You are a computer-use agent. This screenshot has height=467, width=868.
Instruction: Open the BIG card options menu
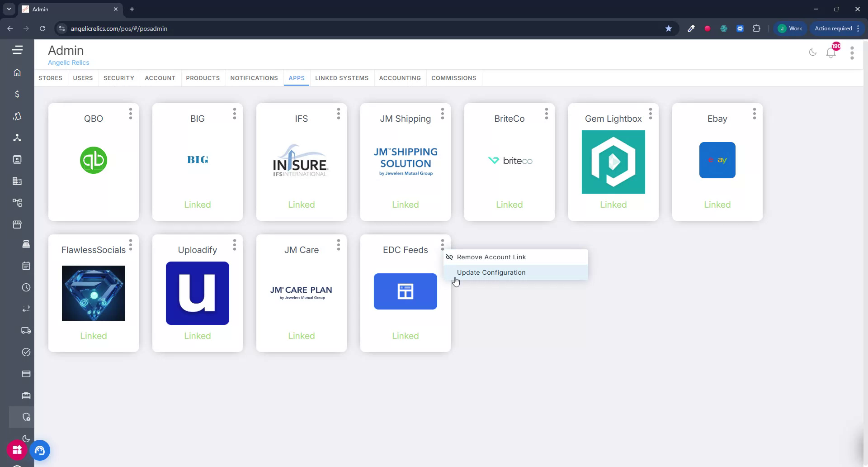point(235,114)
